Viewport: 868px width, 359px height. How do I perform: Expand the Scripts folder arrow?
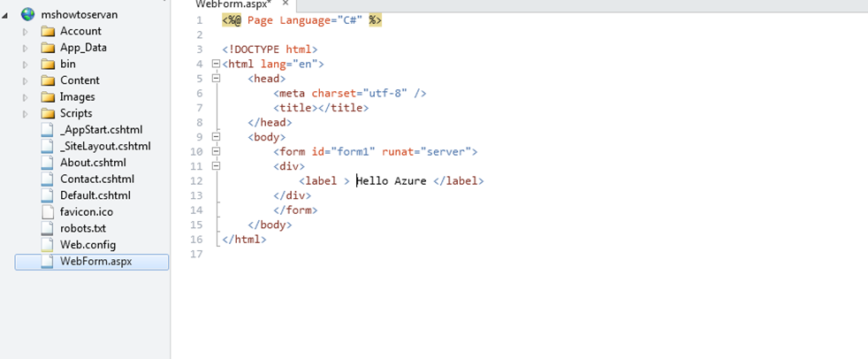point(26,113)
